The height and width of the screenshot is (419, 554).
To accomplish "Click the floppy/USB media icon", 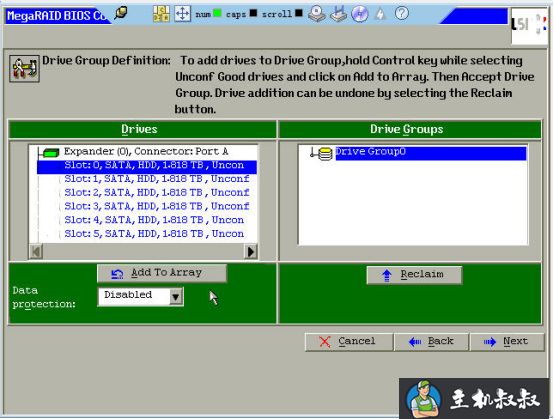I will pos(338,14).
